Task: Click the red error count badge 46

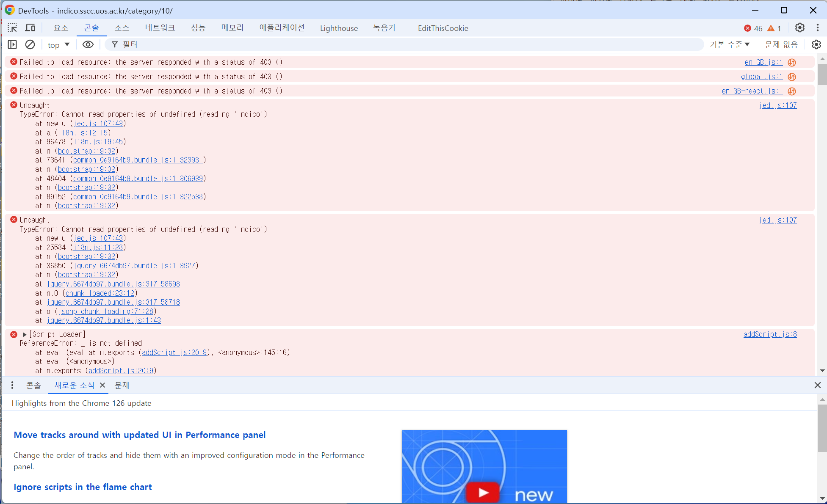Action: (x=753, y=28)
